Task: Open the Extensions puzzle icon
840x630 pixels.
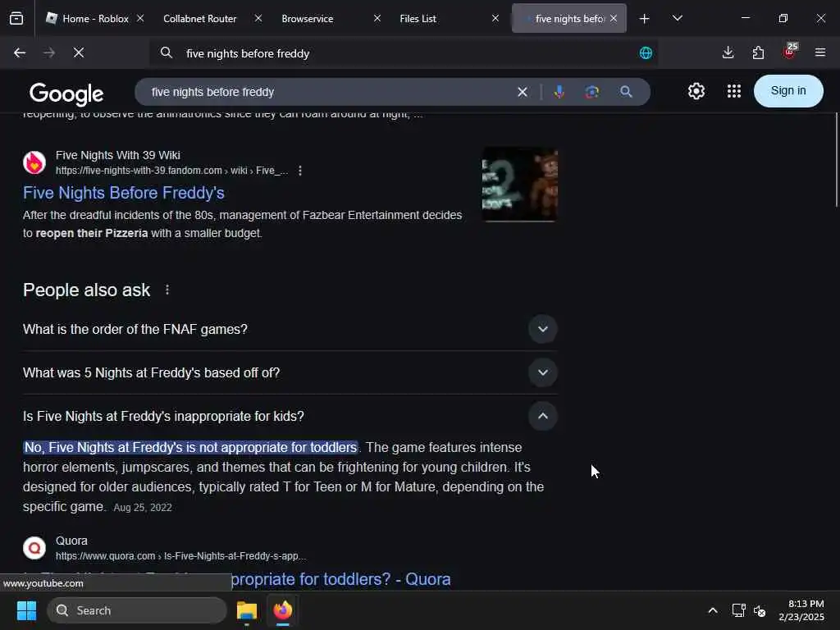Action: (x=758, y=52)
